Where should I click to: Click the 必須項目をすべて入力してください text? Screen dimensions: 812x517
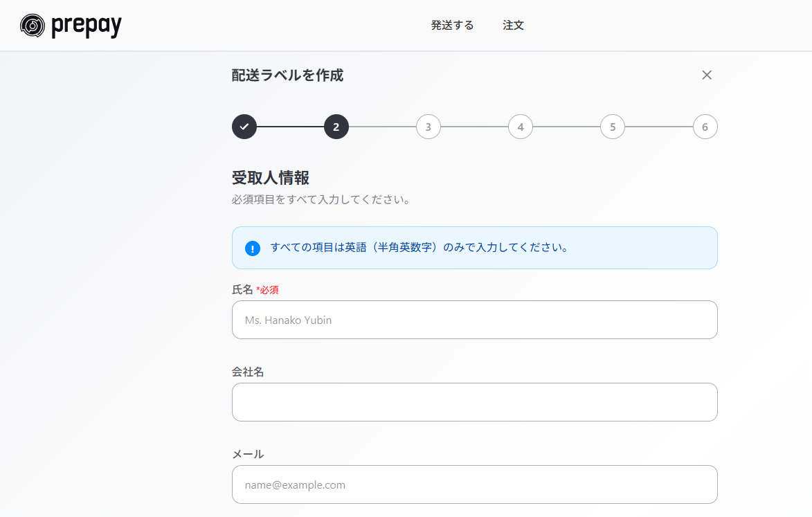[321, 200]
